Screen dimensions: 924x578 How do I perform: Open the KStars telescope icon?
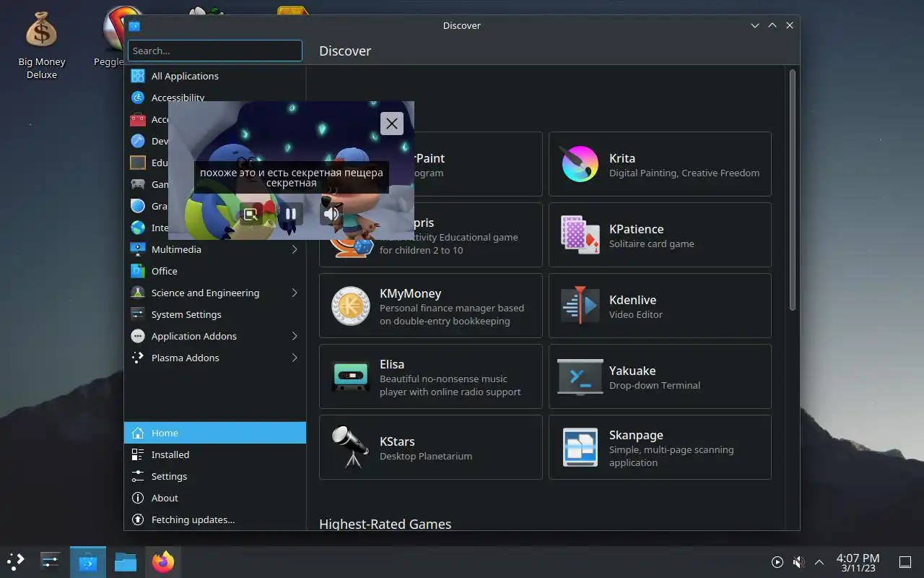pos(351,447)
